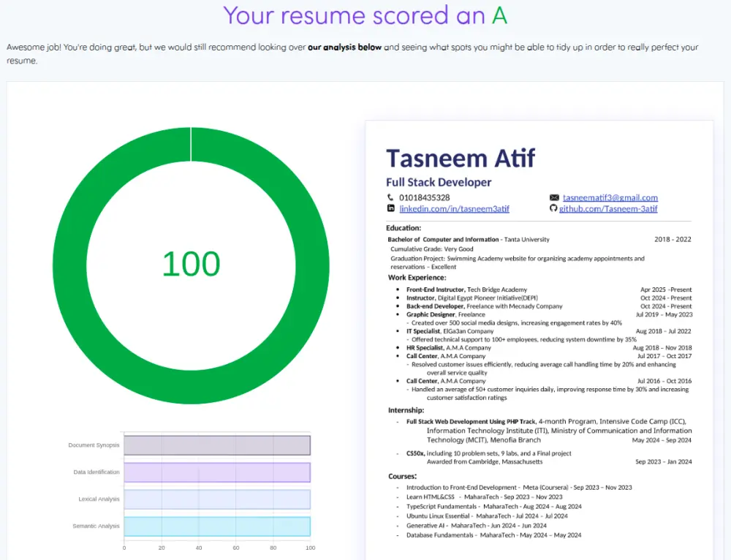Select the GitHub logo icon on the resume
Image resolution: width=731 pixels, height=560 pixels.
554,208
